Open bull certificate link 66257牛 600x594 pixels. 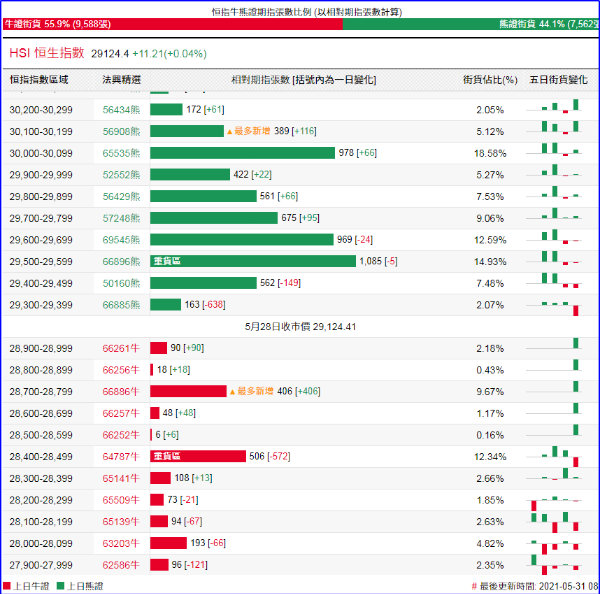(x=121, y=413)
